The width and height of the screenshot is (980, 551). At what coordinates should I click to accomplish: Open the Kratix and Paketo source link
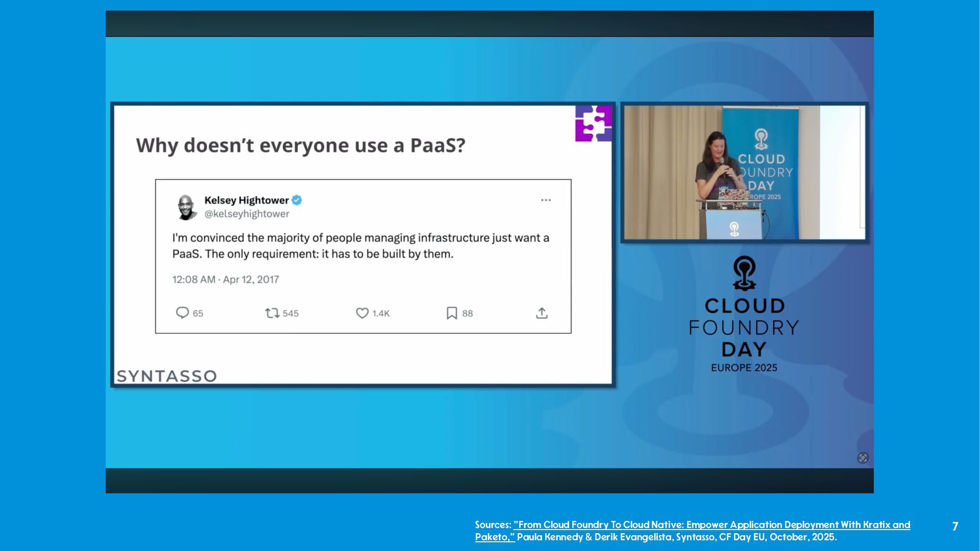point(712,525)
